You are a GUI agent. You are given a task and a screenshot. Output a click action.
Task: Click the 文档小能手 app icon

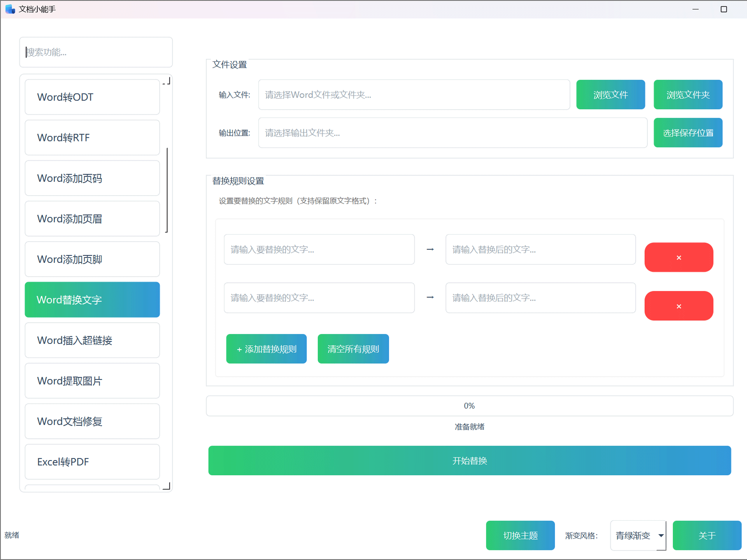[x=10, y=9]
